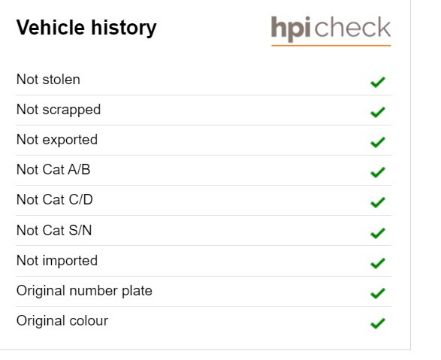Screen dimensions: 441x360
Task: Click the Original colour checkmark
Action: tap(378, 323)
